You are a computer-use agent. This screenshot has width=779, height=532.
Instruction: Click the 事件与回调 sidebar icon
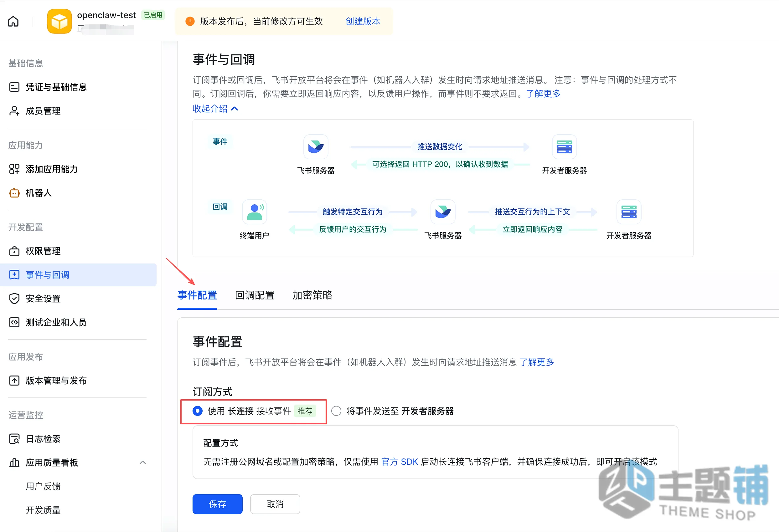[x=14, y=275]
